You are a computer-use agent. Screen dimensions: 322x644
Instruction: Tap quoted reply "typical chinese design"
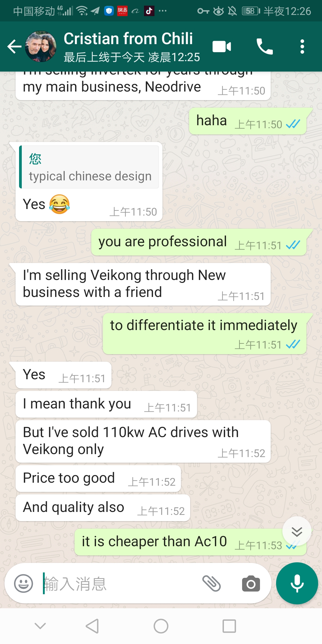pos(89,167)
